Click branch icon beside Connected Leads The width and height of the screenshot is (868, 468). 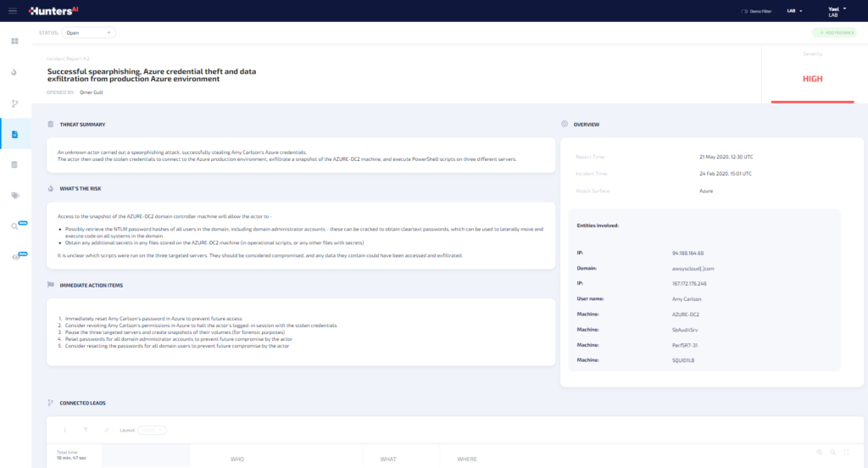(x=50, y=403)
